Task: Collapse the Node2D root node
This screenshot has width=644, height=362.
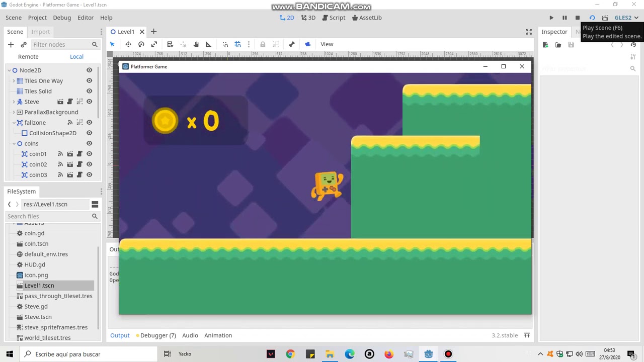Action: coord(9,70)
